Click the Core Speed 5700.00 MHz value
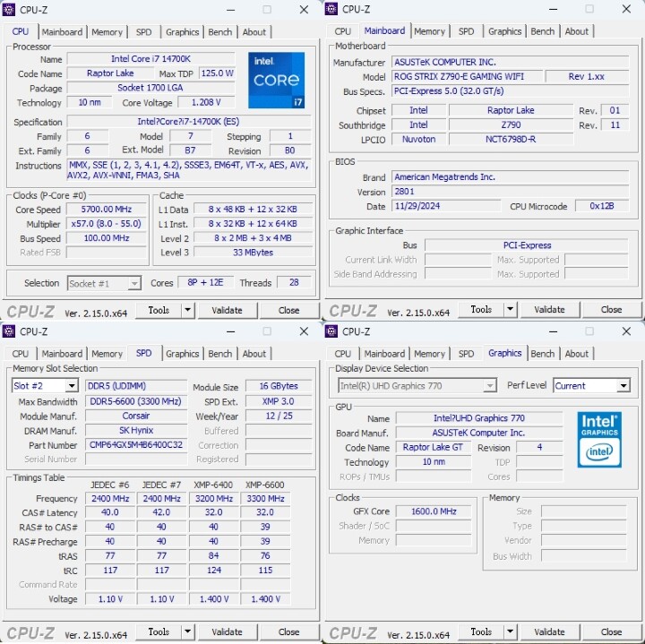The height and width of the screenshot is (644, 645). click(107, 210)
